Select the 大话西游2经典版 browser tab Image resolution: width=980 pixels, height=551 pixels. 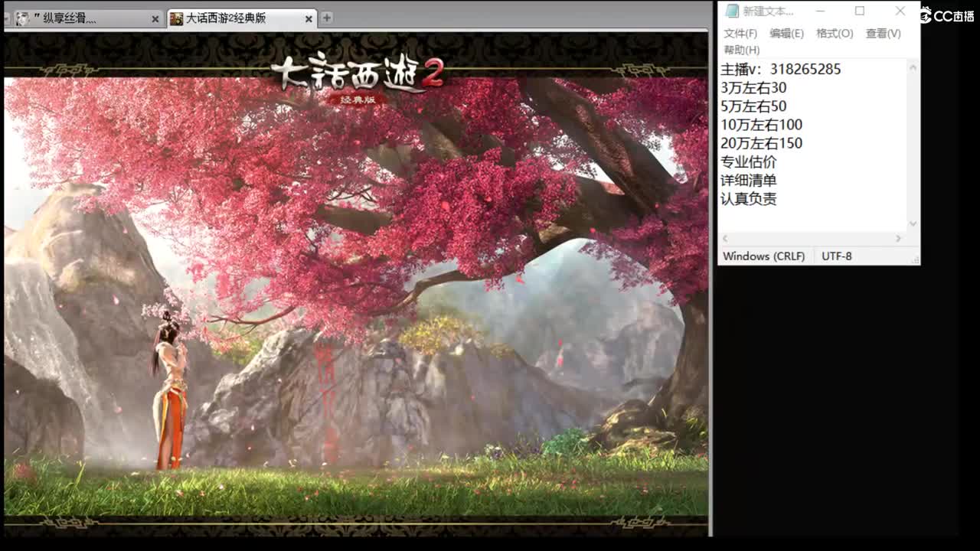click(242, 18)
